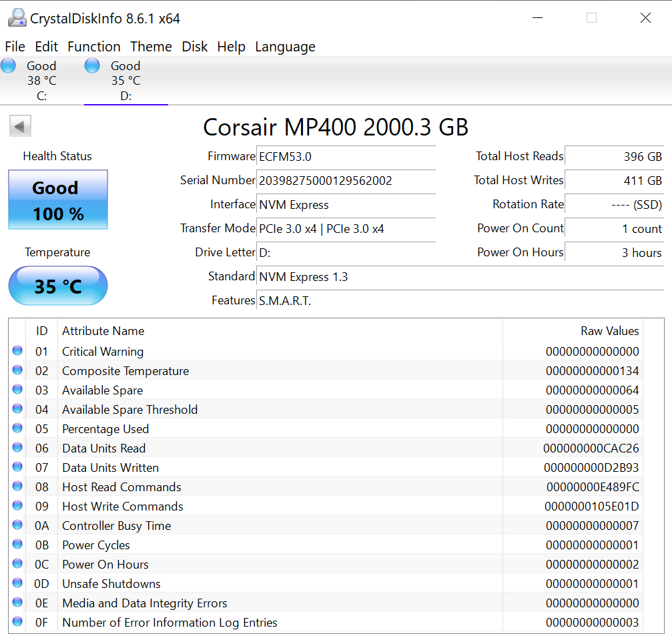Viewport: 672px width, 642px height.
Task: Click the CrystalDiskInfo app icon in title bar
Action: tap(17, 18)
